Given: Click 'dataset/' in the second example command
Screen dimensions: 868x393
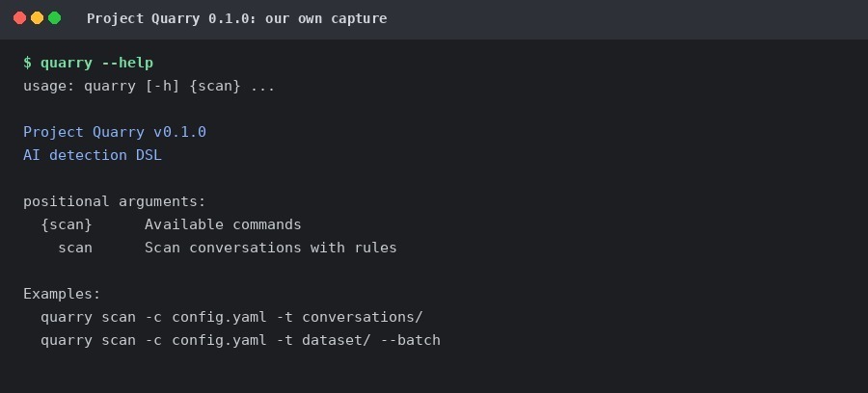Looking at the screenshot, I should (336, 340).
